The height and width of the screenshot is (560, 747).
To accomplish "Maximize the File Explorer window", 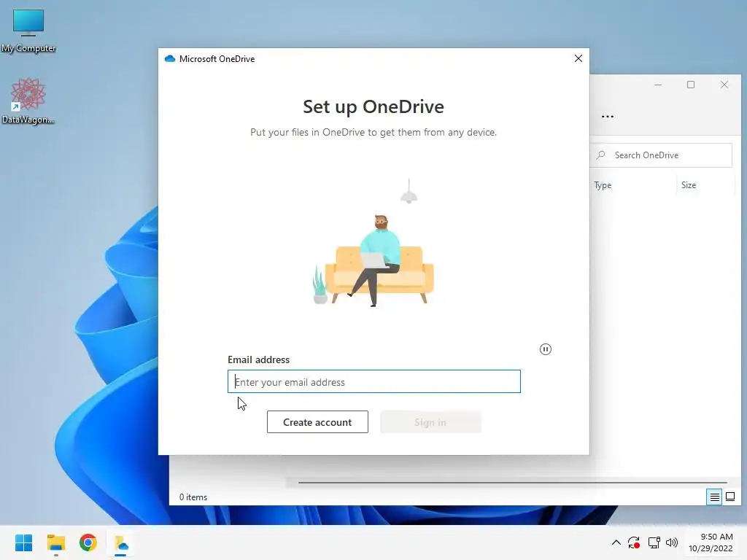I will pyautogui.click(x=691, y=85).
